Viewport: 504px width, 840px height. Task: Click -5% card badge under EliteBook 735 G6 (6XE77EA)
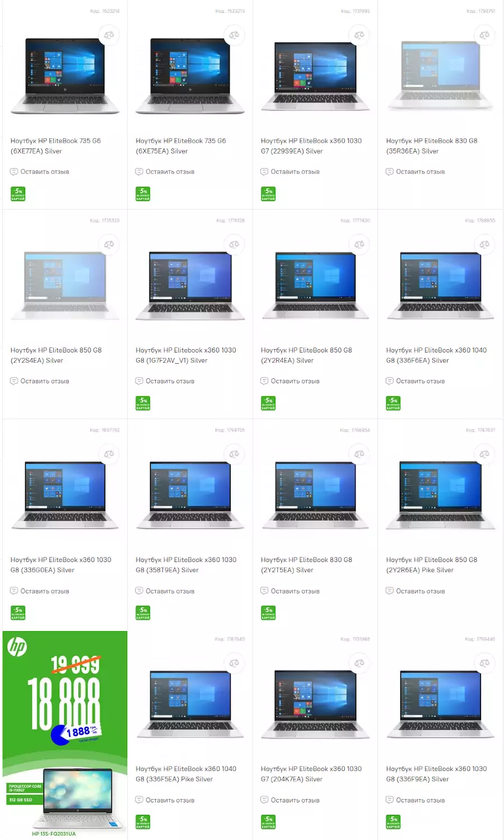(x=18, y=194)
